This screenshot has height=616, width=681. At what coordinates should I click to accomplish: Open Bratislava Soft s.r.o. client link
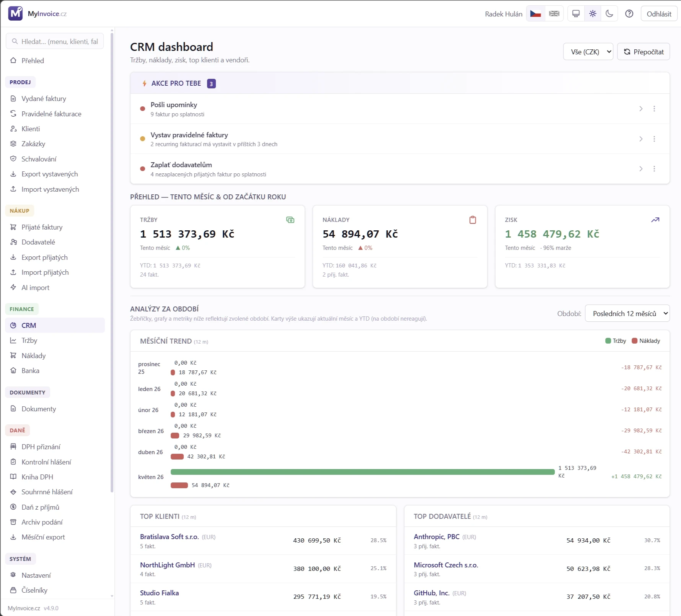tap(169, 536)
